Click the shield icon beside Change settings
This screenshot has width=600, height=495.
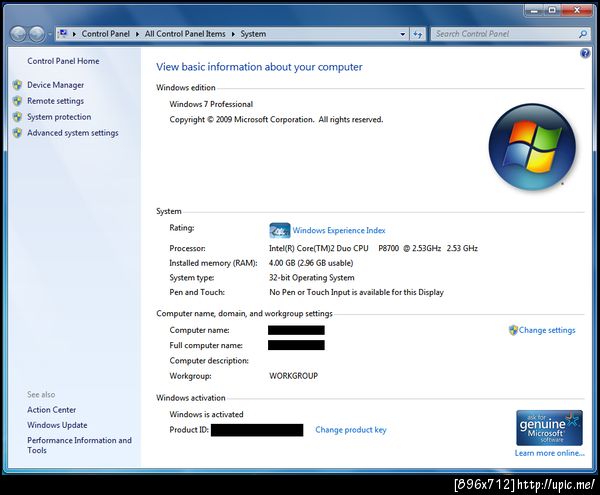coord(513,330)
